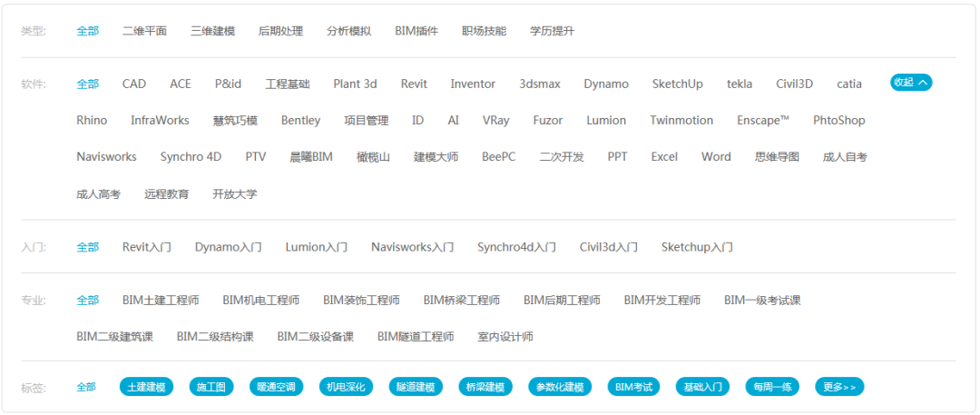Filter by Navisworks software

click(x=107, y=156)
